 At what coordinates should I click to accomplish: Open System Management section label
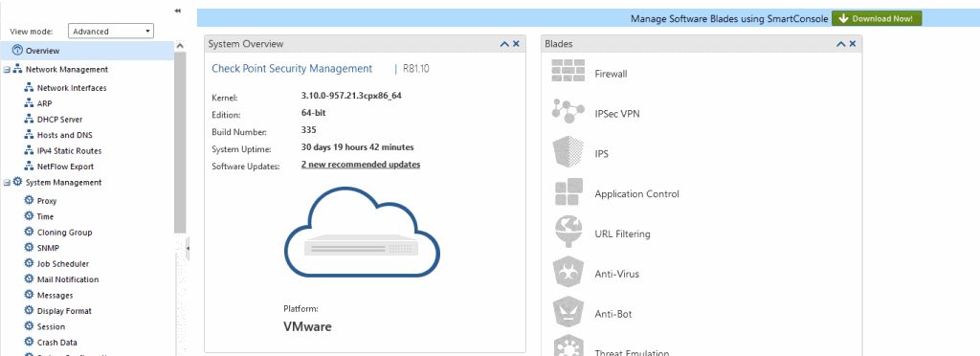coord(64,183)
